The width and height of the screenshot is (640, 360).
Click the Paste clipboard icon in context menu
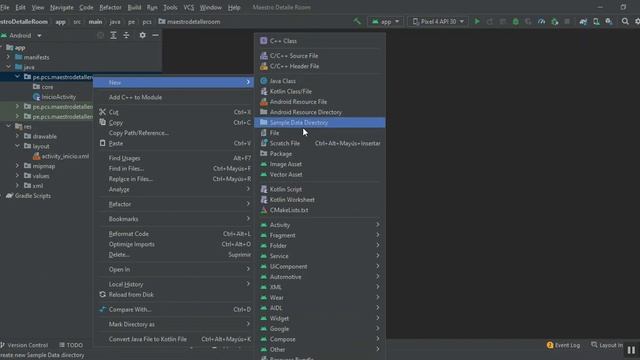102,143
